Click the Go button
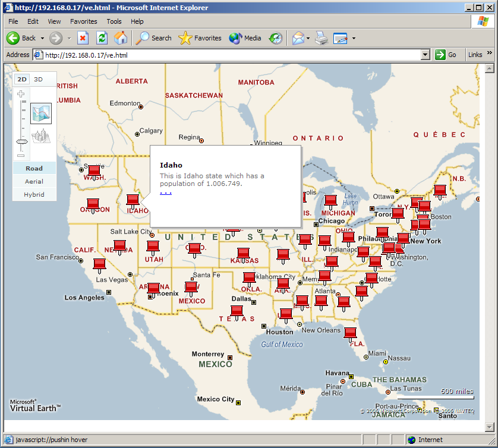This screenshot has width=498, height=448. (446, 55)
